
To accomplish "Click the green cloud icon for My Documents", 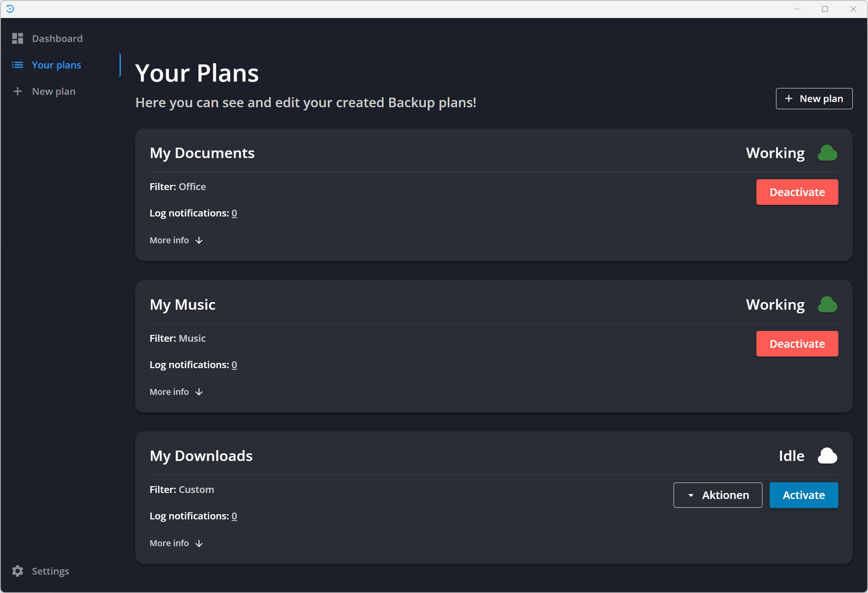I will pos(827,153).
